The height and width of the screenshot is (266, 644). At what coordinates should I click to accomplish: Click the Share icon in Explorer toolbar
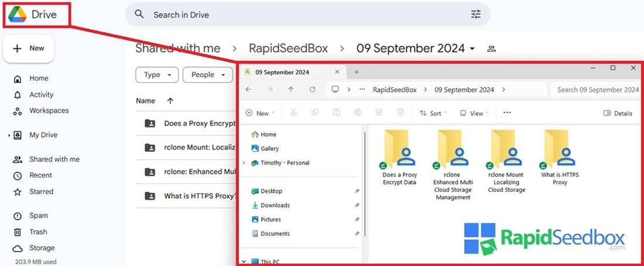pyautogui.click(x=379, y=113)
